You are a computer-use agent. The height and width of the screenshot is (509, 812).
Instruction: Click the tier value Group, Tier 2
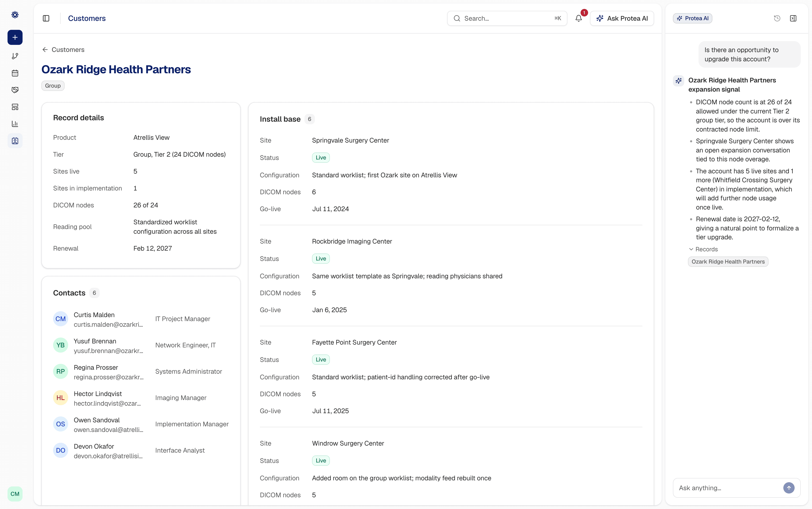(x=180, y=154)
